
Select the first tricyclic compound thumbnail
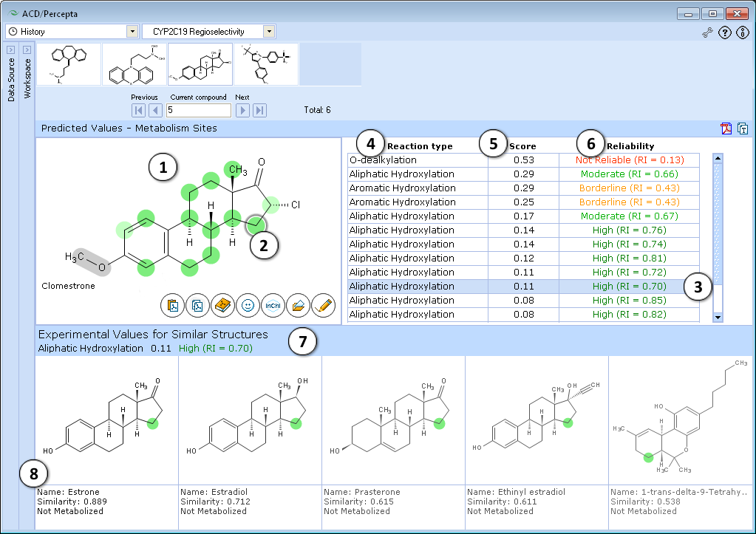[69, 64]
